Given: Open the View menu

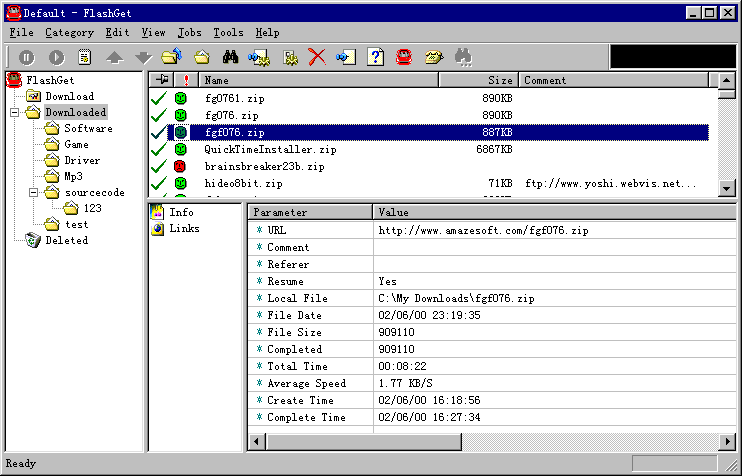Looking at the screenshot, I should (x=153, y=33).
